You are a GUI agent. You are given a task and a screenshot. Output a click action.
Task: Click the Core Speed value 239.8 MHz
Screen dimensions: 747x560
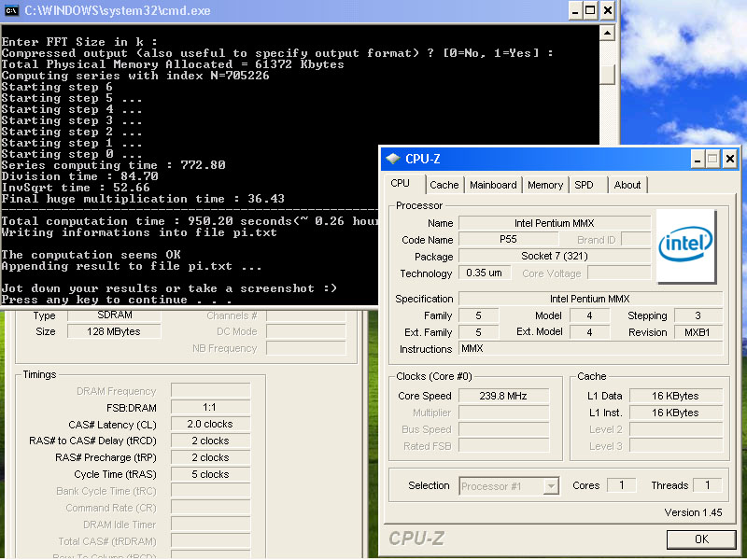click(x=503, y=396)
